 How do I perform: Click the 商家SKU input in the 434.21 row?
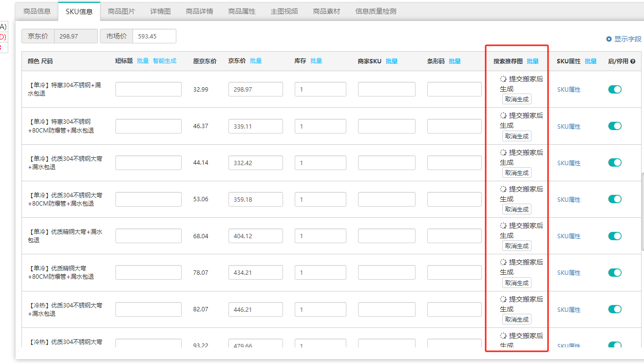click(x=386, y=272)
